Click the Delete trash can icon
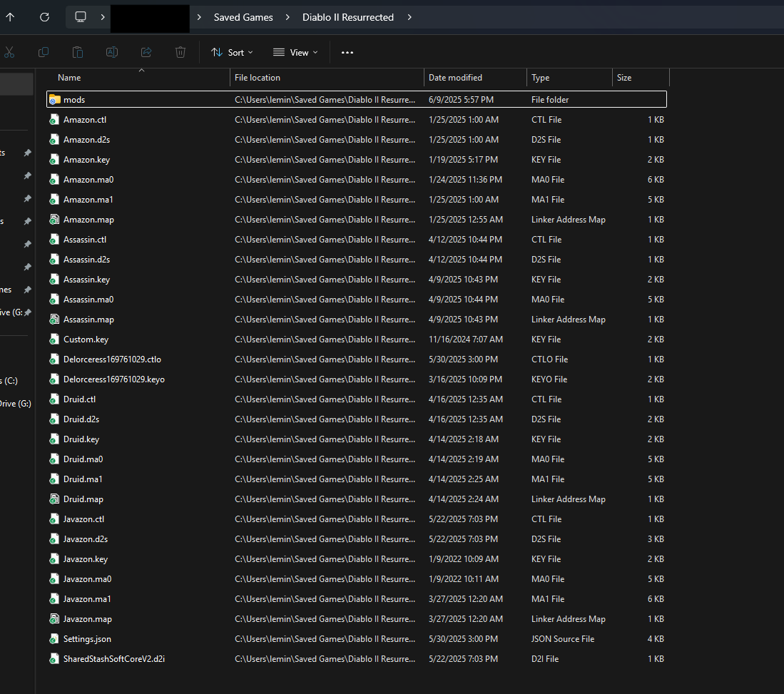784x694 pixels. click(x=180, y=52)
